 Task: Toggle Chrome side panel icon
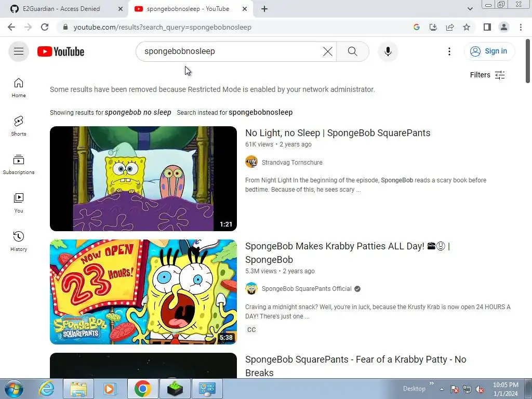click(487, 27)
